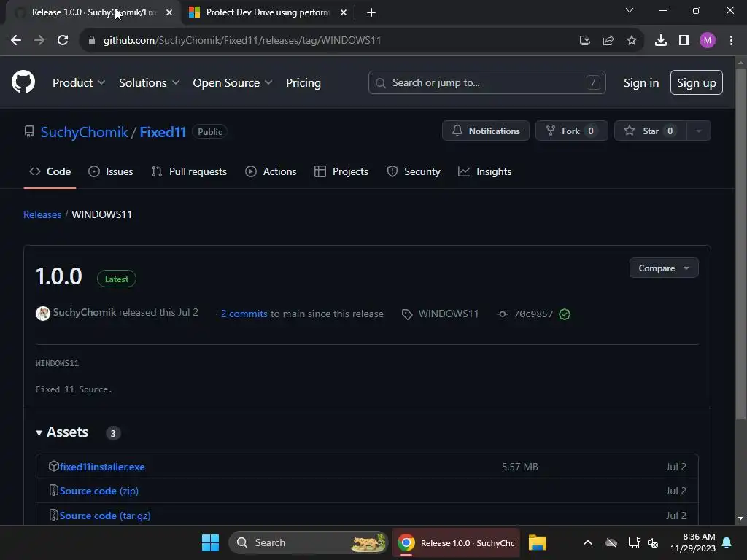Screen dimensions: 747x560
Task: Download Source code (zip)
Action: [x=98, y=491]
